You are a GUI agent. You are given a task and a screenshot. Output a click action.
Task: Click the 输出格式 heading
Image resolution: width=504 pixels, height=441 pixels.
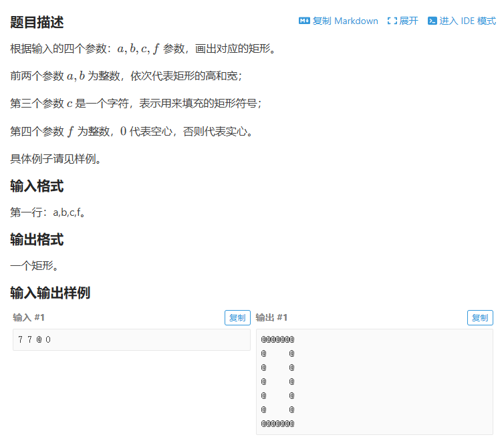(37, 239)
